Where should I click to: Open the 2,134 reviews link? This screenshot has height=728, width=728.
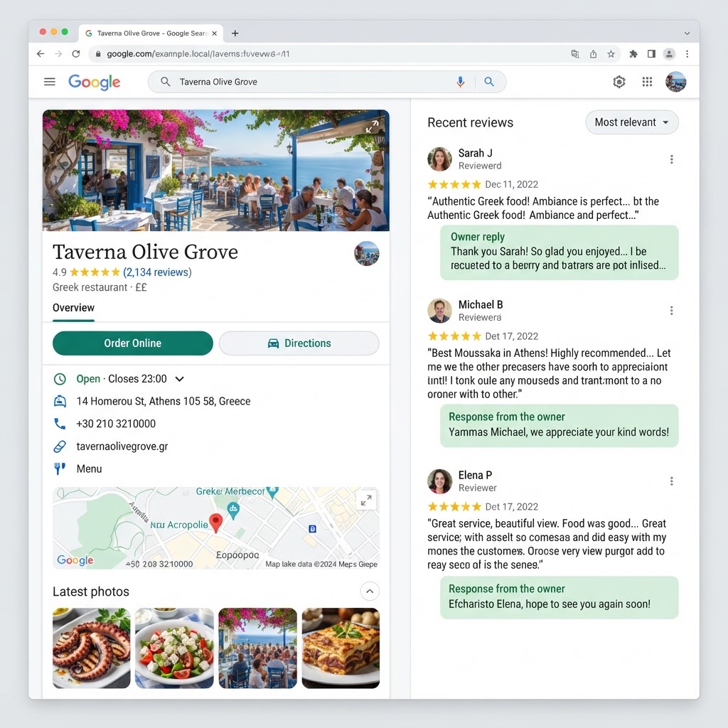157,272
